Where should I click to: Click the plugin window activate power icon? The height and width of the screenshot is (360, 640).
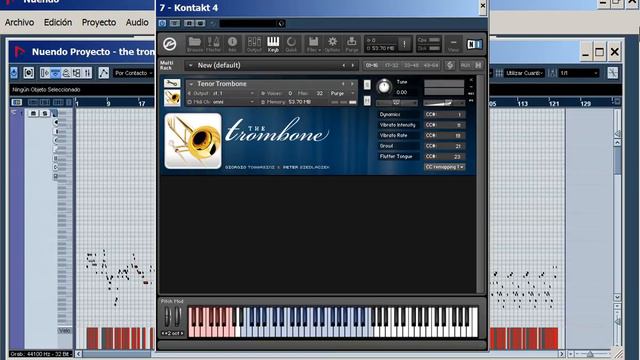(x=162, y=23)
